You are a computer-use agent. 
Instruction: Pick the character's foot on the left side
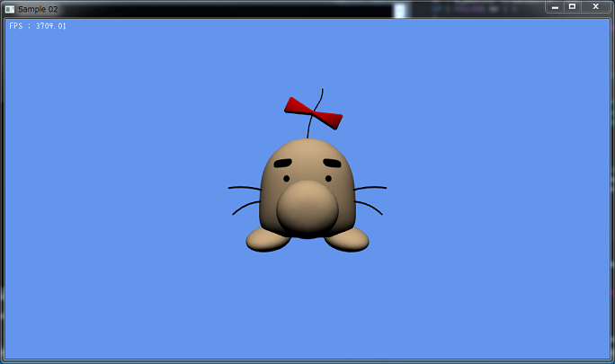267,238
